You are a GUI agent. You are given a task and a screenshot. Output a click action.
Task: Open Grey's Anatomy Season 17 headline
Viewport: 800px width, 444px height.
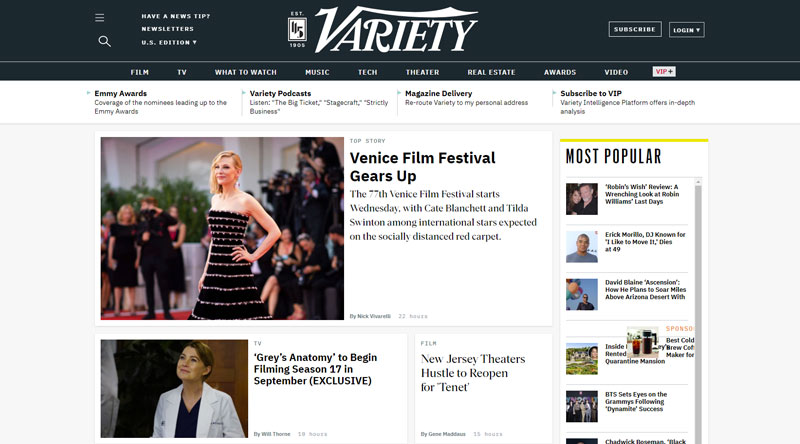tap(315, 369)
